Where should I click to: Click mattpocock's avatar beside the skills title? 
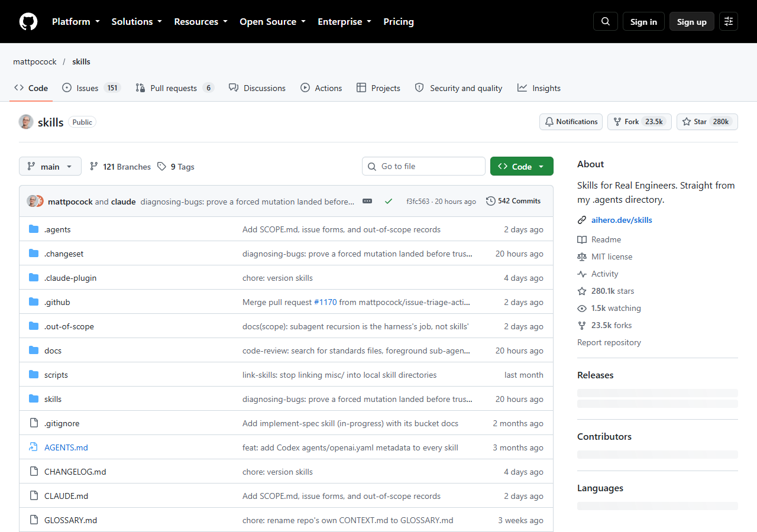click(x=26, y=122)
